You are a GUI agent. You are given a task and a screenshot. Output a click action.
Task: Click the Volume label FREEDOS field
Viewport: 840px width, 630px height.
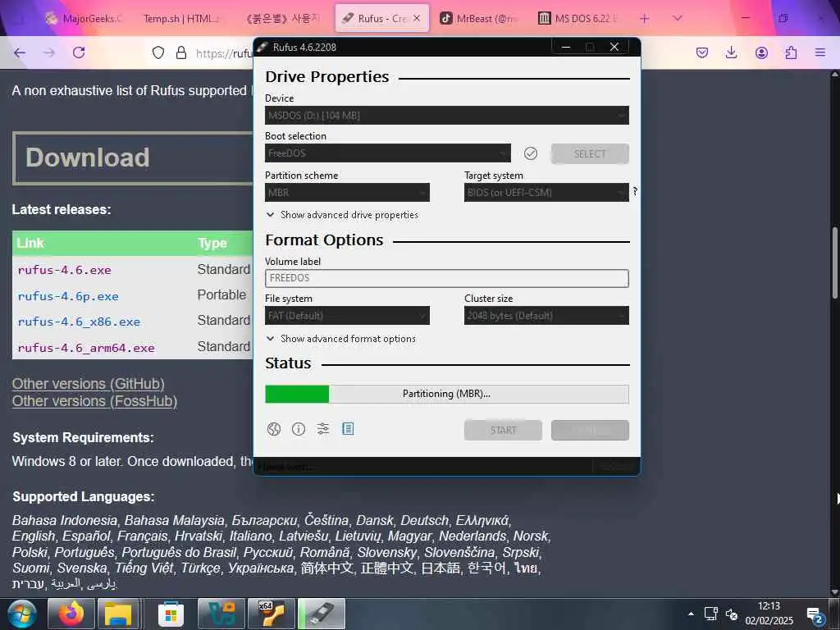click(447, 278)
